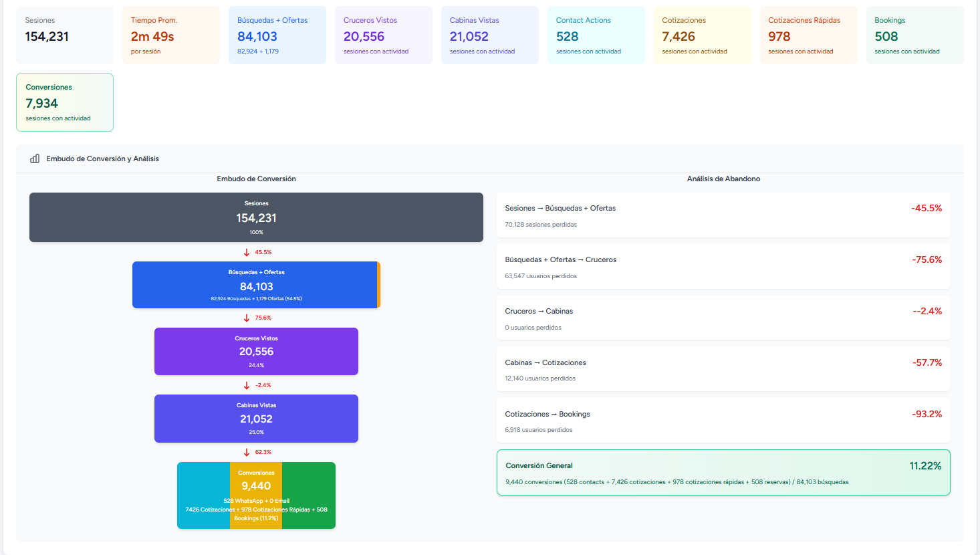
Task: Select the Contact Actions metric card
Action: click(596, 35)
